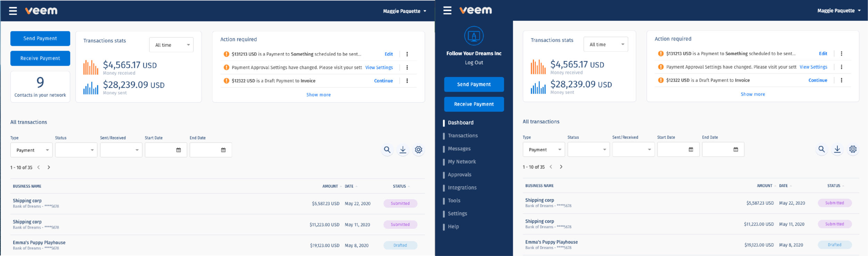Image resolution: width=868 pixels, height=256 pixels.
Task: Click Receive Payment button in the left dashboard view
Action: click(x=40, y=58)
